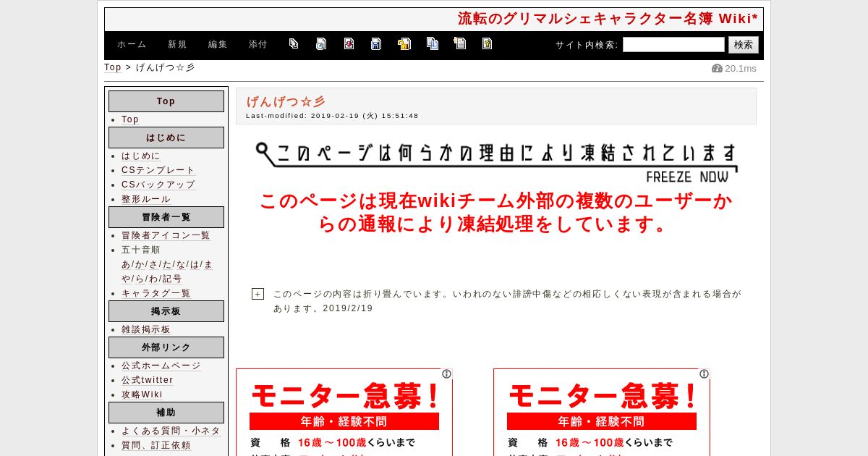The width and height of the screenshot is (868, 456).
Task: Open the 攻略Wiki sidebar link
Action: click(x=142, y=394)
